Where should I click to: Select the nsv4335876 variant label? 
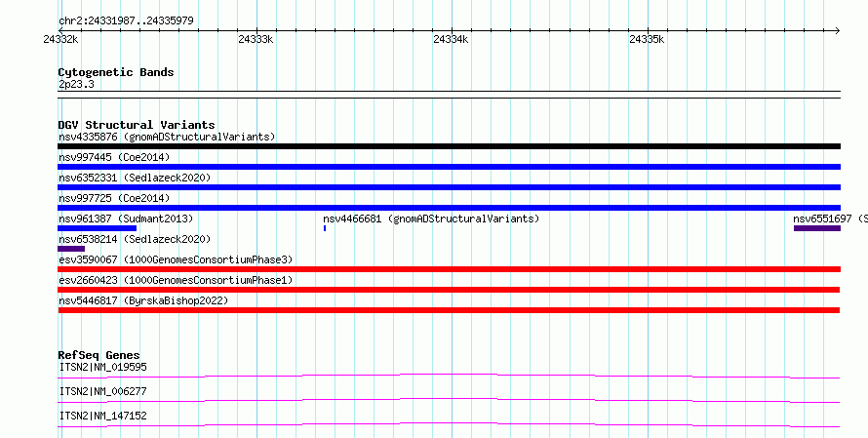coord(167,137)
